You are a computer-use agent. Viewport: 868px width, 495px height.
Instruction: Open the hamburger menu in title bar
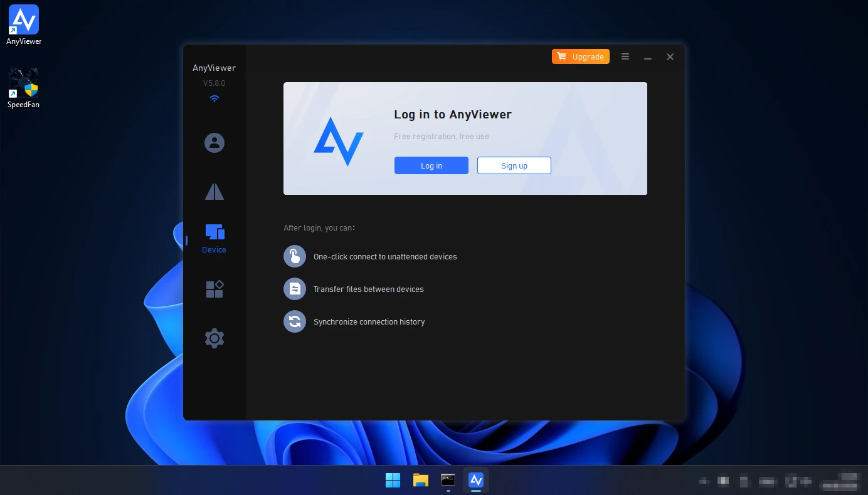click(625, 56)
